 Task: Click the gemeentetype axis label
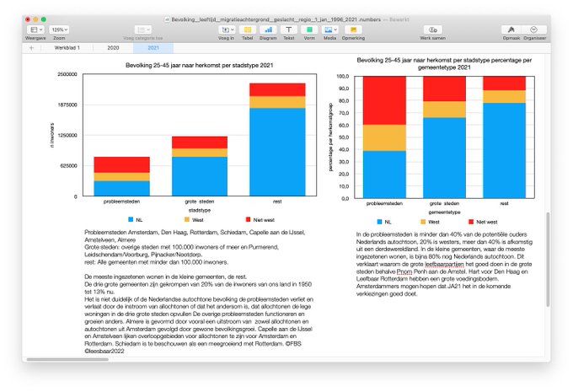point(444,212)
